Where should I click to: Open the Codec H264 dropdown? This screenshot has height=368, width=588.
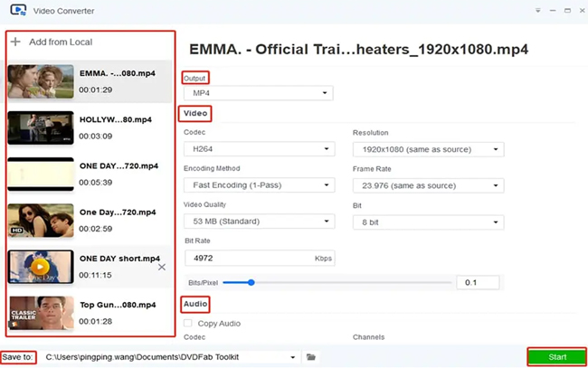[257, 149]
